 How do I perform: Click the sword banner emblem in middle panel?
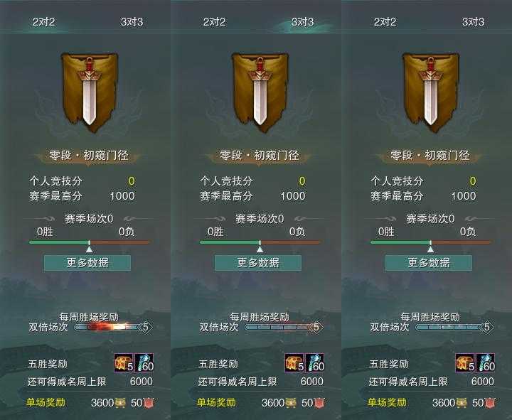tap(260, 93)
